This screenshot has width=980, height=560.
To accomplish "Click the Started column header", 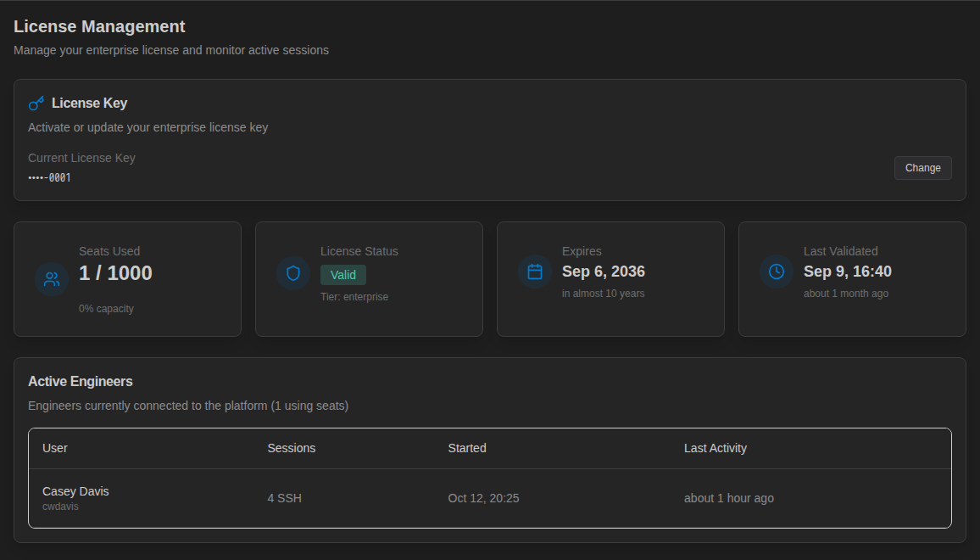I will tap(467, 448).
